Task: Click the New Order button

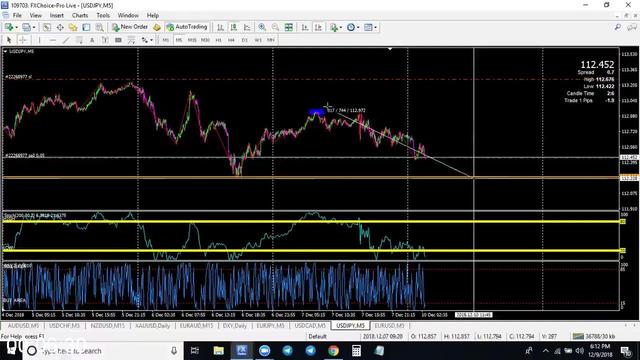Action: coord(130,27)
